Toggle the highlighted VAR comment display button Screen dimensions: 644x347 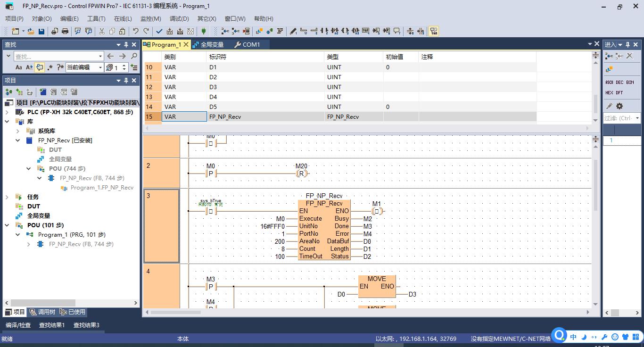(x=434, y=31)
